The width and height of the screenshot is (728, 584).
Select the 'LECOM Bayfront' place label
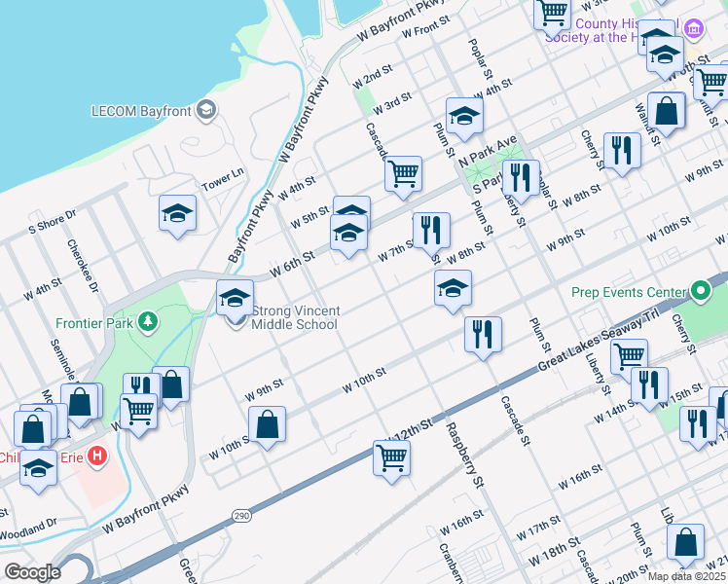pos(141,111)
